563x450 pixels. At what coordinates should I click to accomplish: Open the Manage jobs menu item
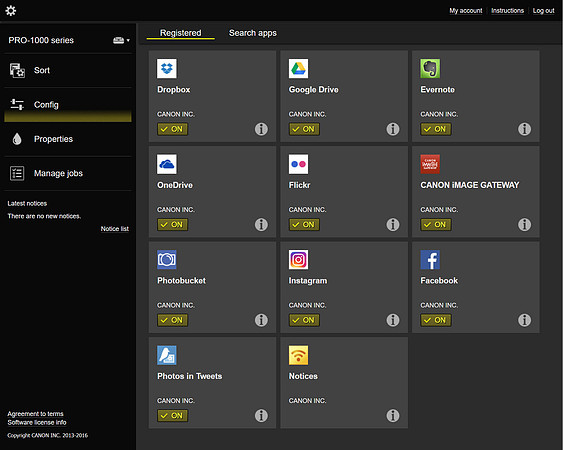68,173
